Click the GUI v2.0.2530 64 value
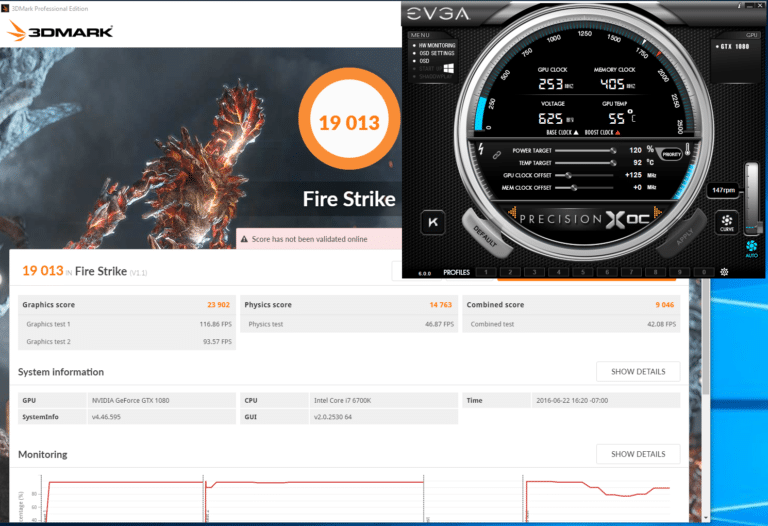Viewport: 768px width, 526px height. 333,417
